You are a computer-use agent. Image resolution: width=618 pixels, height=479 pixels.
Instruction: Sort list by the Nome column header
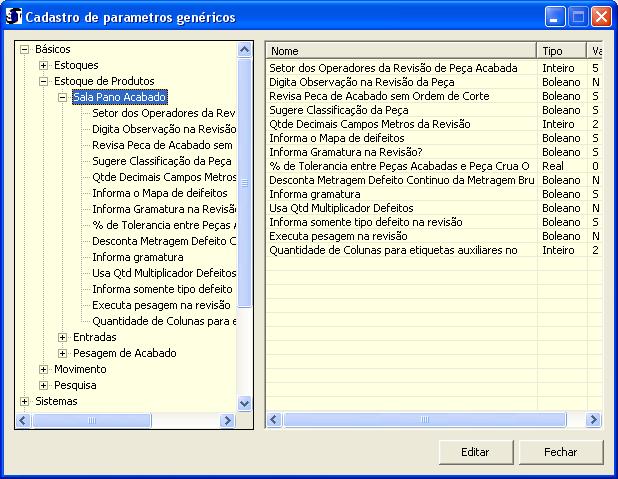tap(400, 50)
